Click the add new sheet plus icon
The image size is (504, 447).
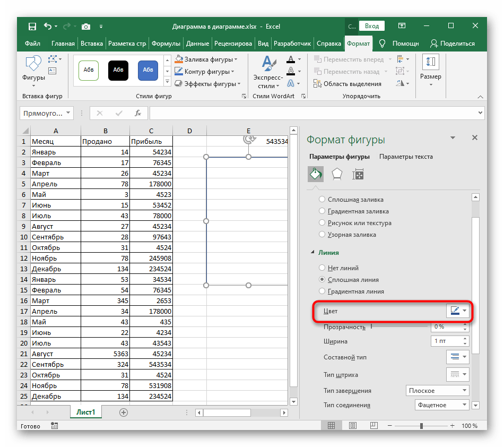coord(124,412)
